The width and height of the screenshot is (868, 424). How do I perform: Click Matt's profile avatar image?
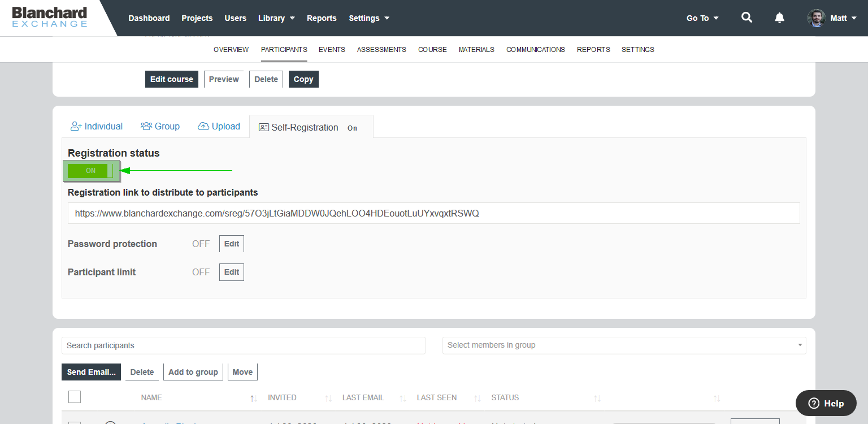click(816, 18)
